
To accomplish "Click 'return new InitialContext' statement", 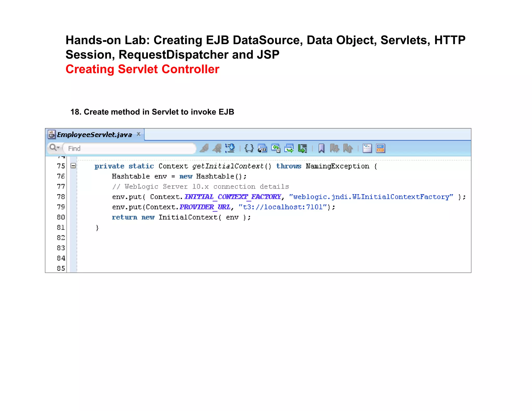I will pos(181,217).
